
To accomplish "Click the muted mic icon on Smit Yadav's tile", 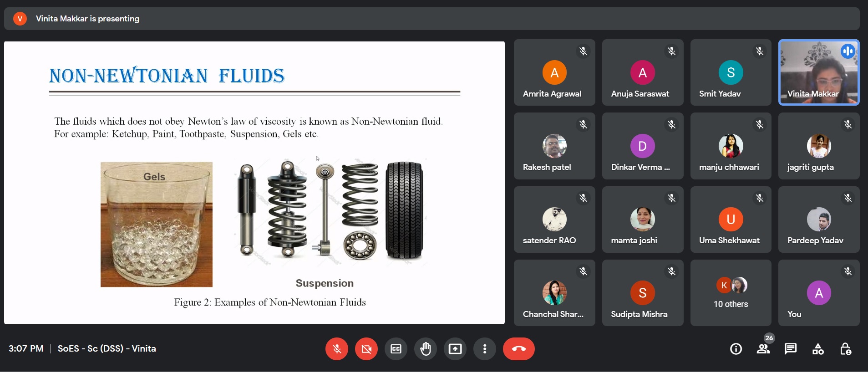I will [759, 51].
